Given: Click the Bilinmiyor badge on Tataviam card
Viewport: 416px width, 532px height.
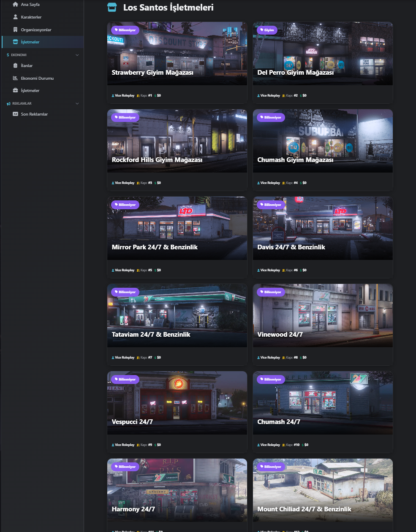Looking at the screenshot, I should 125,292.
